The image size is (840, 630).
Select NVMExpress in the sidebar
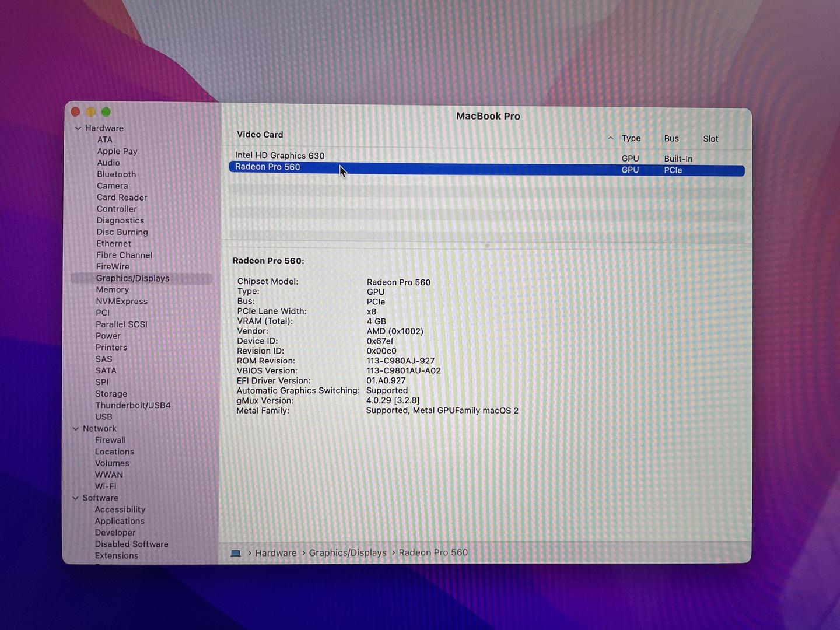pos(122,302)
